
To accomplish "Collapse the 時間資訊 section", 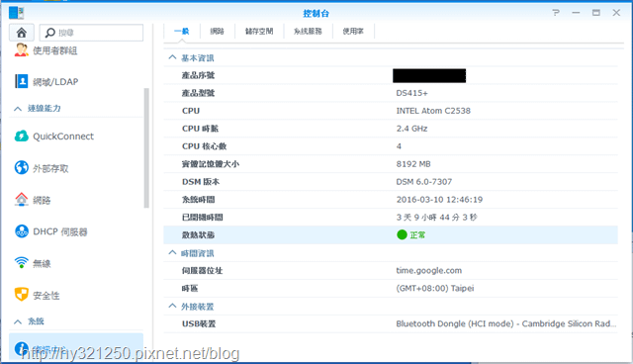I will pyautogui.click(x=172, y=252).
